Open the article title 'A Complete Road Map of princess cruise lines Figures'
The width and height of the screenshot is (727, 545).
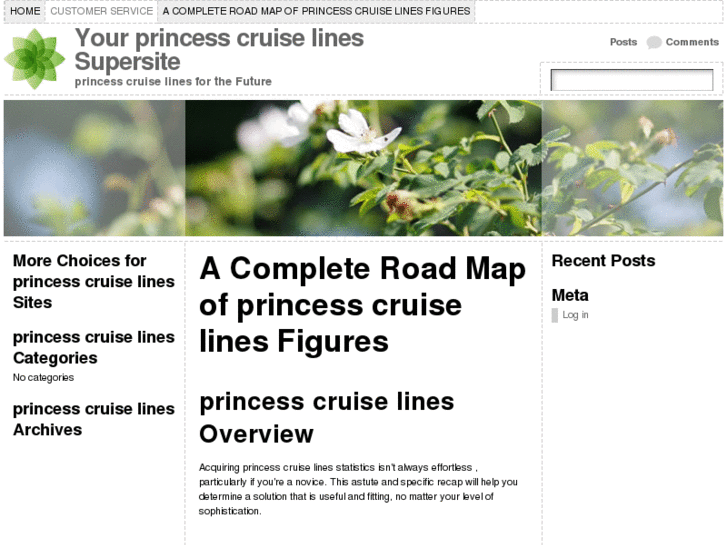click(362, 305)
